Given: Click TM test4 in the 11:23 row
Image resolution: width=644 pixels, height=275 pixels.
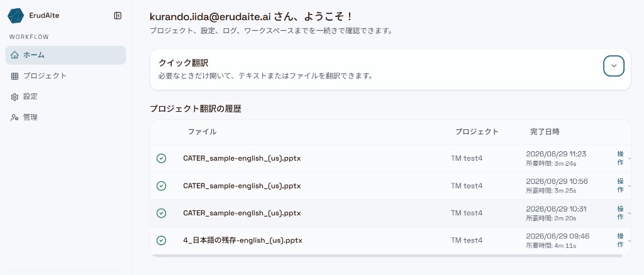Looking at the screenshot, I should point(467,158).
